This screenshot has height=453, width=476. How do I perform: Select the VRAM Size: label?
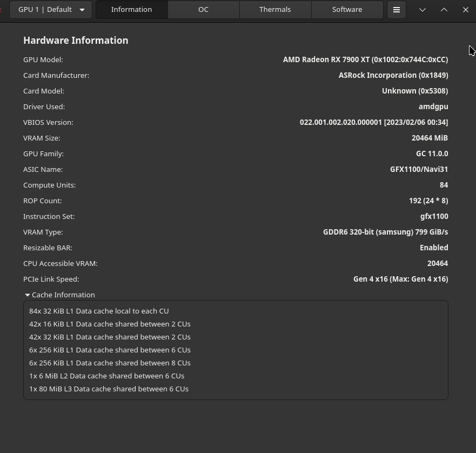42,138
